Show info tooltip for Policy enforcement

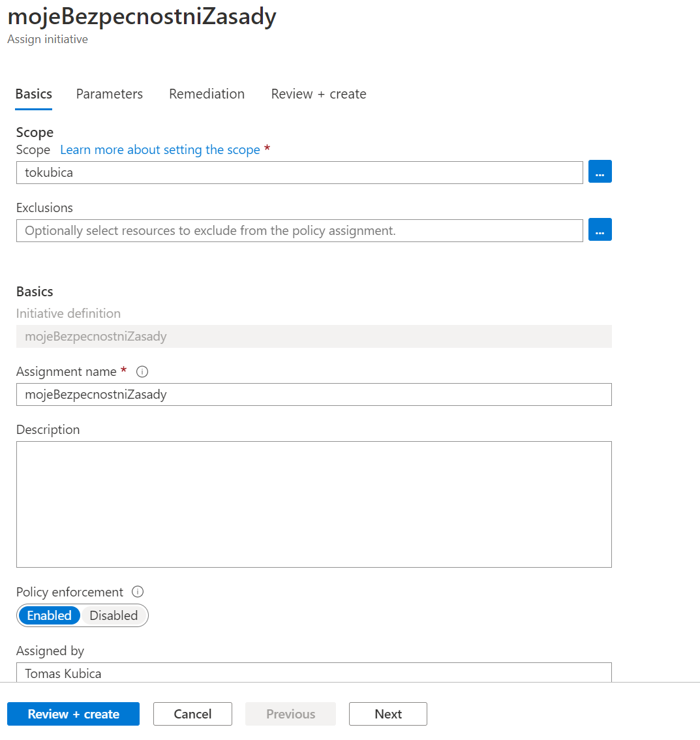(138, 592)
